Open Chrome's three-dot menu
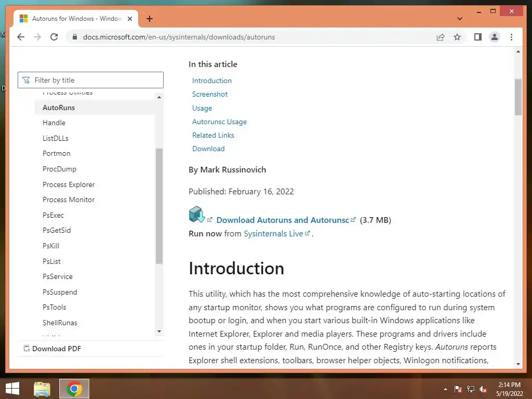532x399 pixels. 511,37
